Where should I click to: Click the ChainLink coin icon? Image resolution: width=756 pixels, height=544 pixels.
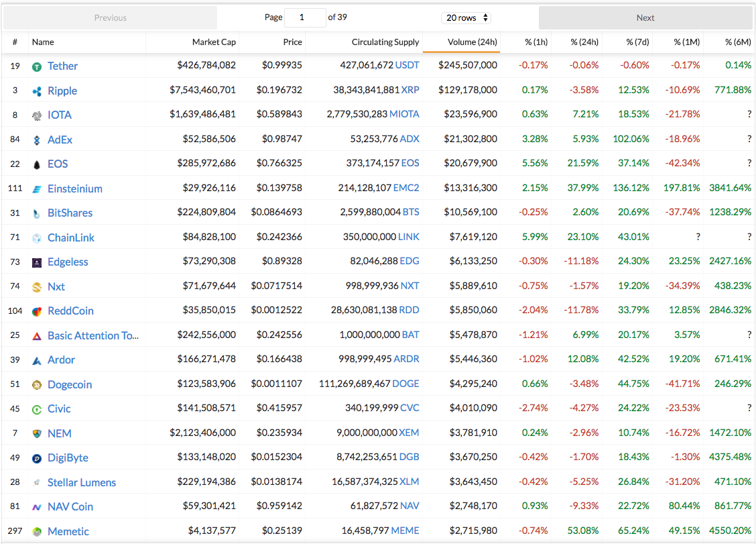[x=37, y=238]
